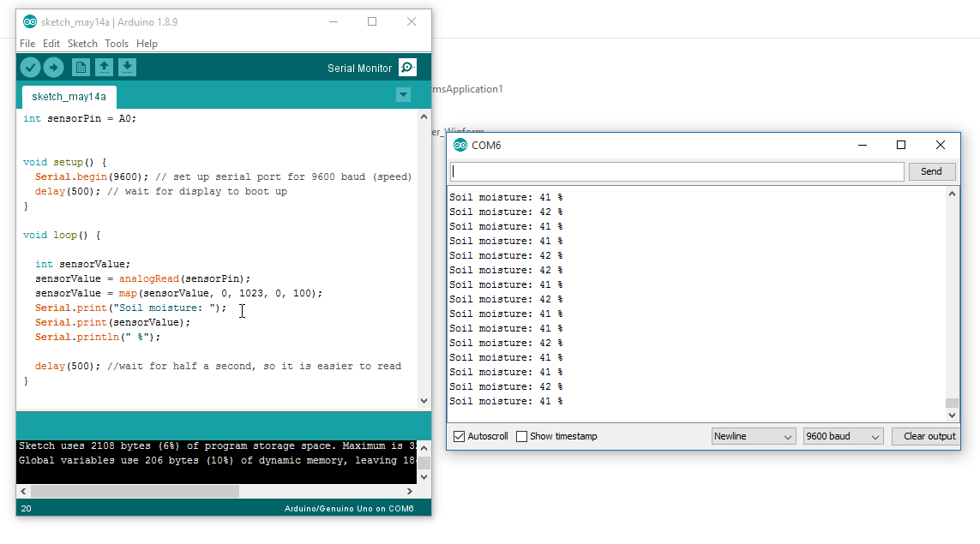Open the Help menu
The height and width of the screenshot is (544, 980).
click(147, 43)
